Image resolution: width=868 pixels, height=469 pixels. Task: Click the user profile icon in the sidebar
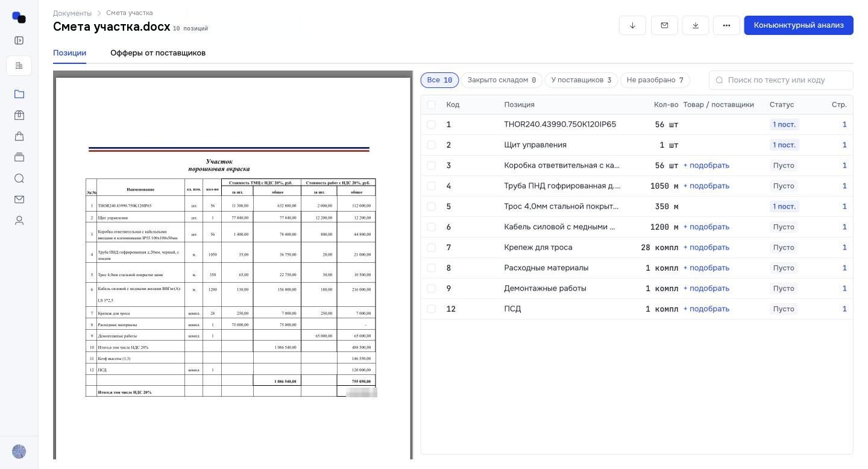19,221
